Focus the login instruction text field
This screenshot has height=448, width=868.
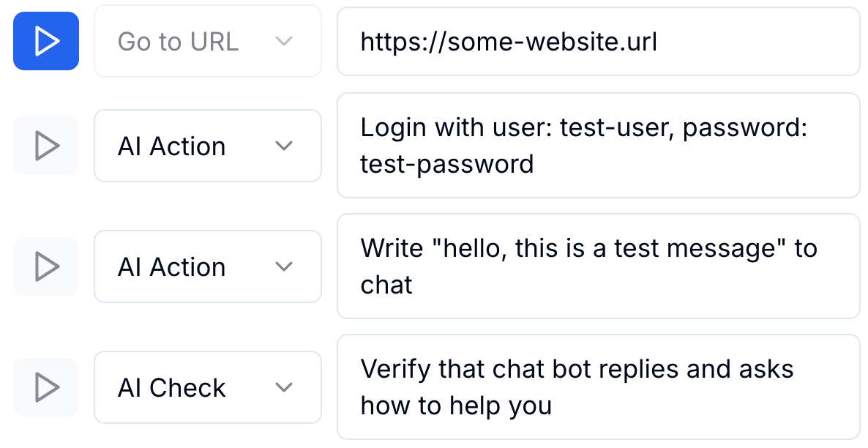[598, 146]
